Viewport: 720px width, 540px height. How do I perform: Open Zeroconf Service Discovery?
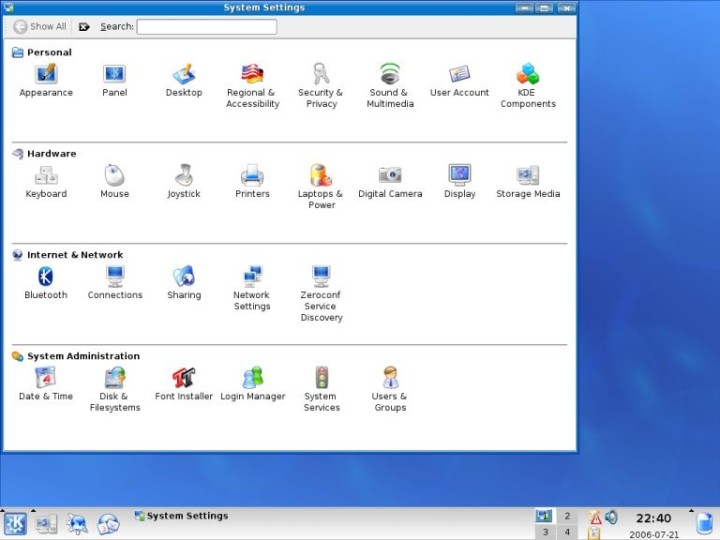pos(321,294)
